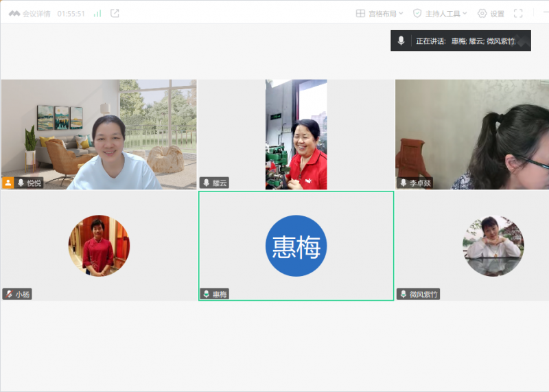Expand the 主持人工具 host tools menu
The height and width of the screenshot is (392, 549).
440,14
